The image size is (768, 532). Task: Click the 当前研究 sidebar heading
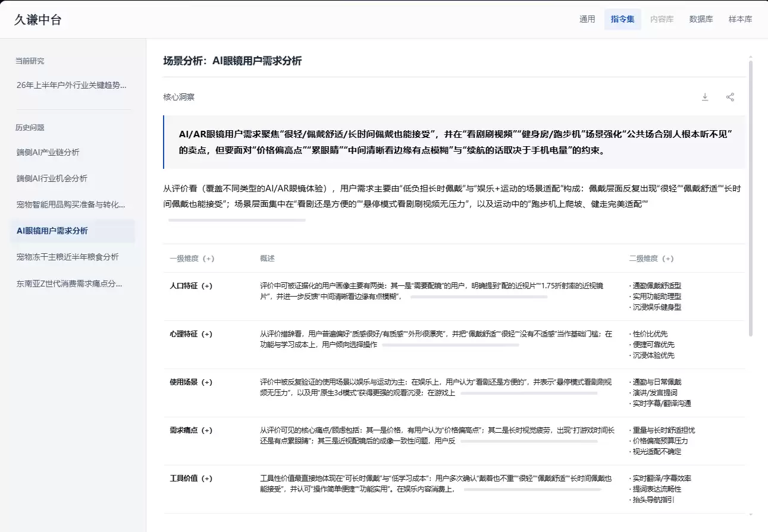coord(30,61)
